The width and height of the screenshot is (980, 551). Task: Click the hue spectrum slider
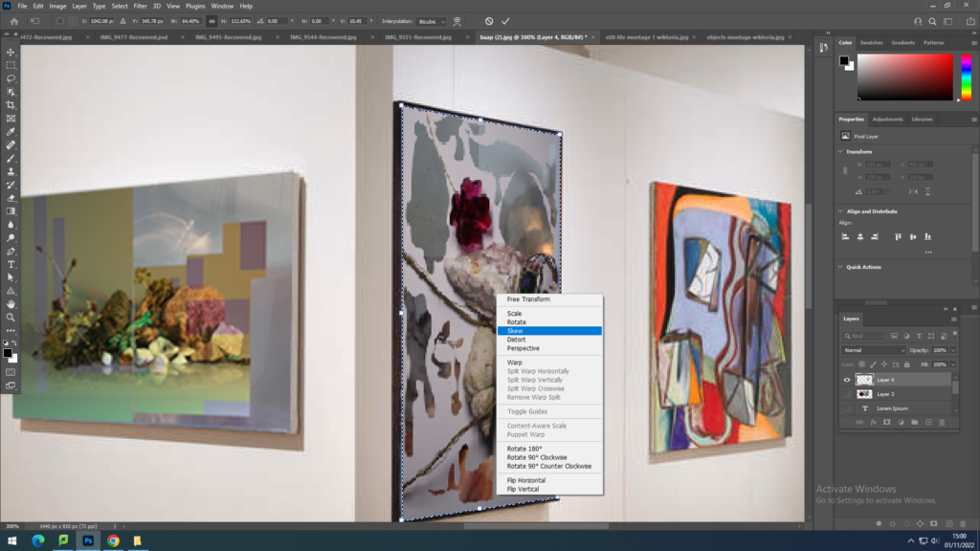pyautogui.click(x=967, y=77)
